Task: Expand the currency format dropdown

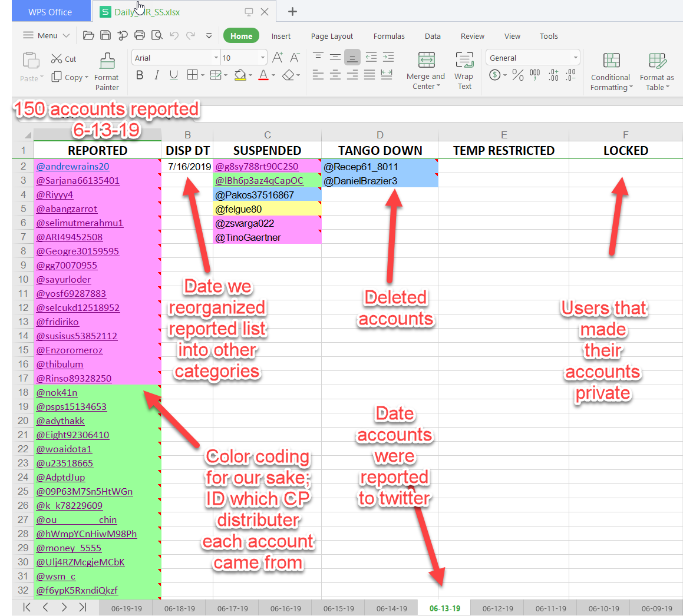Action: [505, 75]
